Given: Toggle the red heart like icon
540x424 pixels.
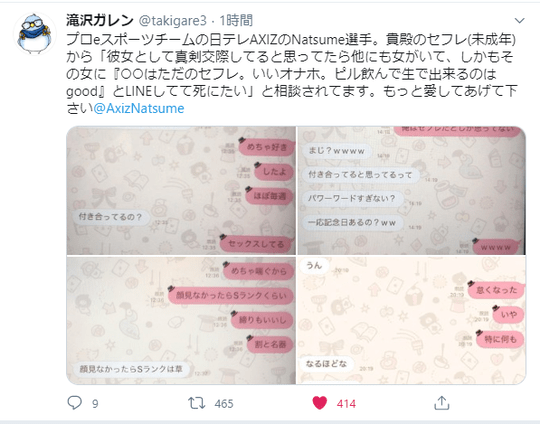Looking at the screenshot, I should pos(320,403).
